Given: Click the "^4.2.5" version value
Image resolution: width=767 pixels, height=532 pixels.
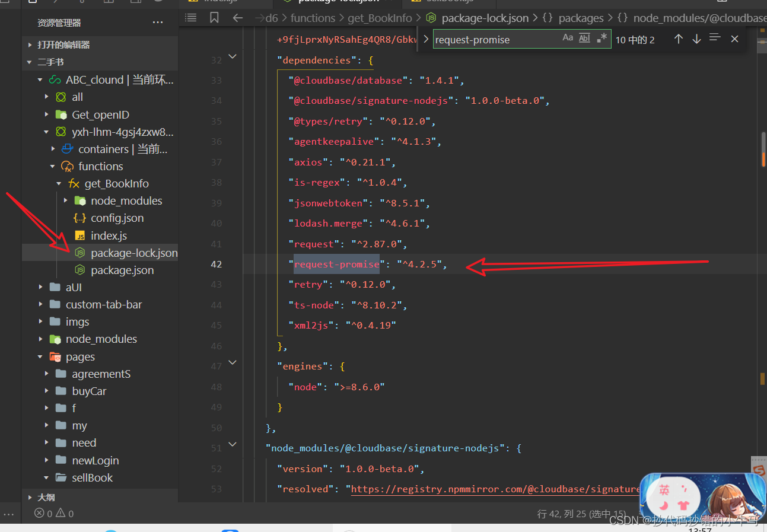Looking at the screenshot, I should pos(419,265).
